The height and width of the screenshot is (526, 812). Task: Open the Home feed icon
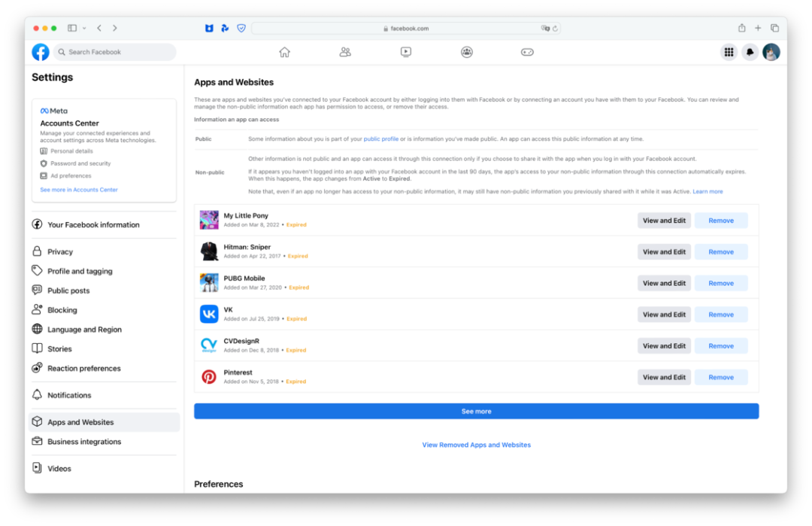point(284,52)
